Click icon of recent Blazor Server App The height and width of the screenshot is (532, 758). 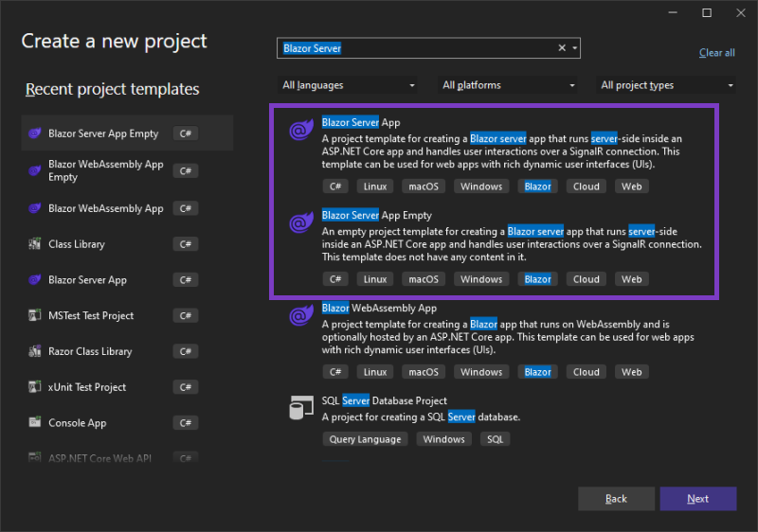pos(35,279)
